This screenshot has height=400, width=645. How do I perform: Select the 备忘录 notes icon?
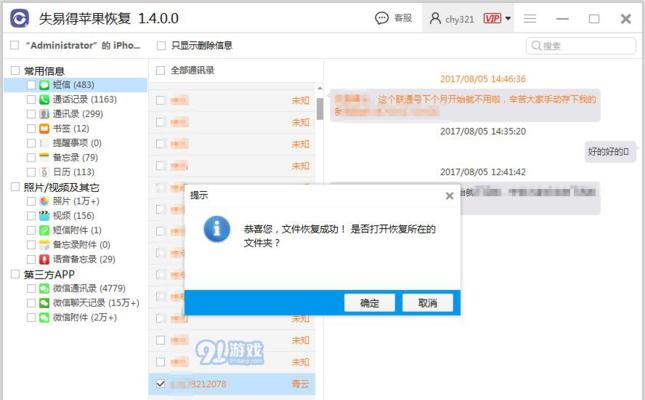click(44, 157)
